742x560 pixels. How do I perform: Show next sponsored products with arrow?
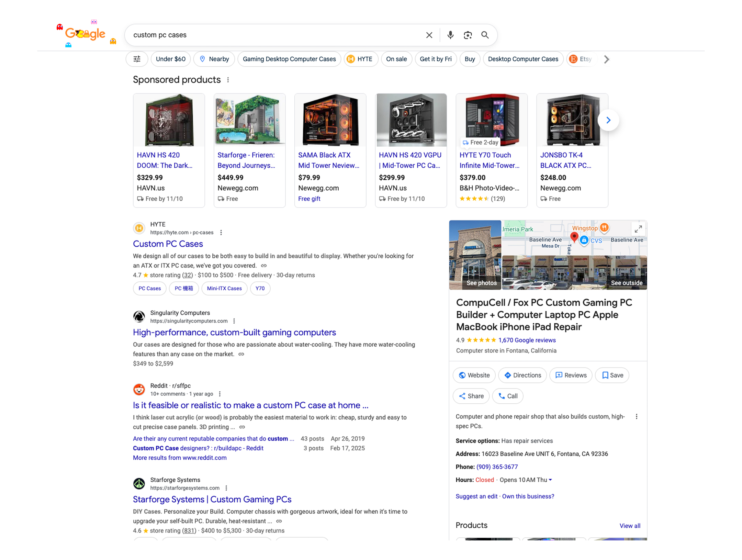click(x=608, y=120)
